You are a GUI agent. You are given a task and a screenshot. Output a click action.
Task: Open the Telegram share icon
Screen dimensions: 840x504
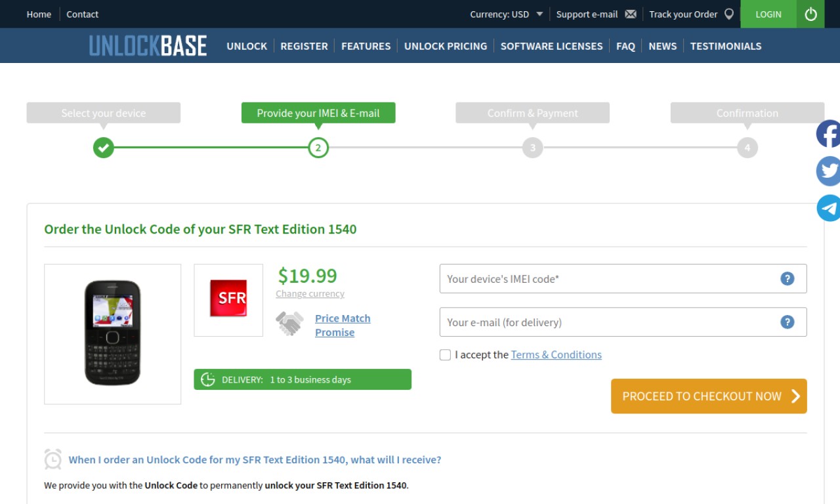coord(828,208)
